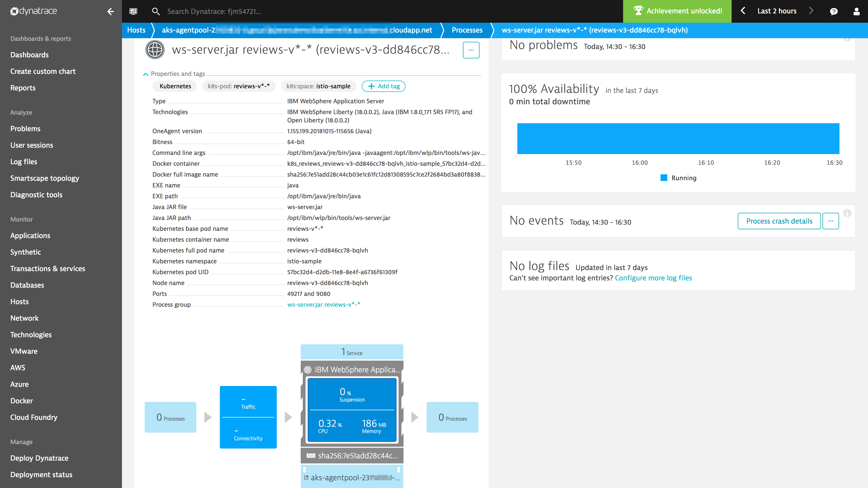Image resolution: width=868 pixels, height=488 pixels.
Task: Open Cloud Foundry in sidebar
Action: coord(34,417)
